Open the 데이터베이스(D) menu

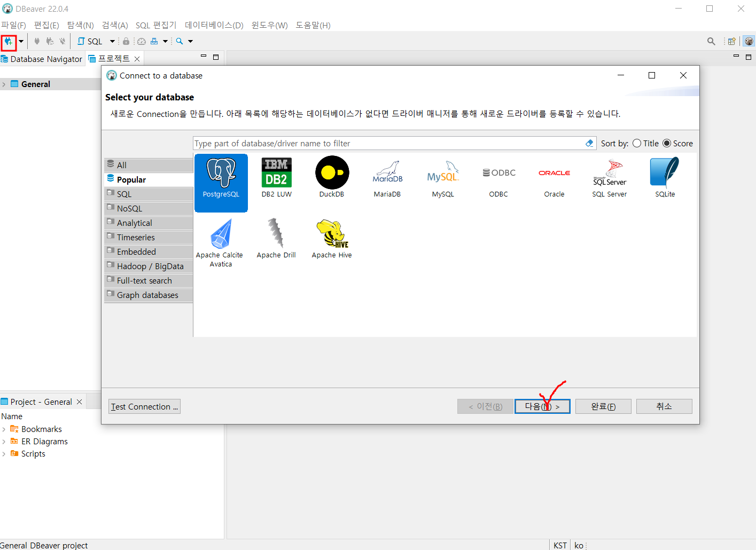click(214, 25)
